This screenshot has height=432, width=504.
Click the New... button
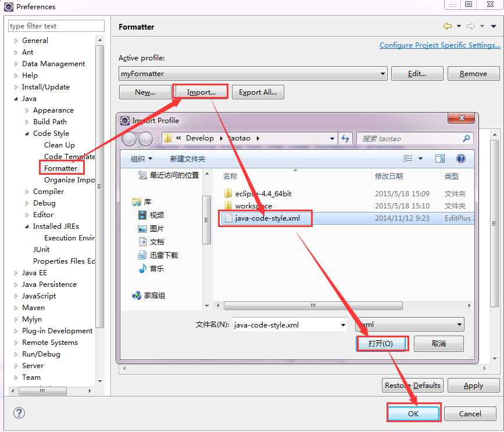(x=145, y=92)
